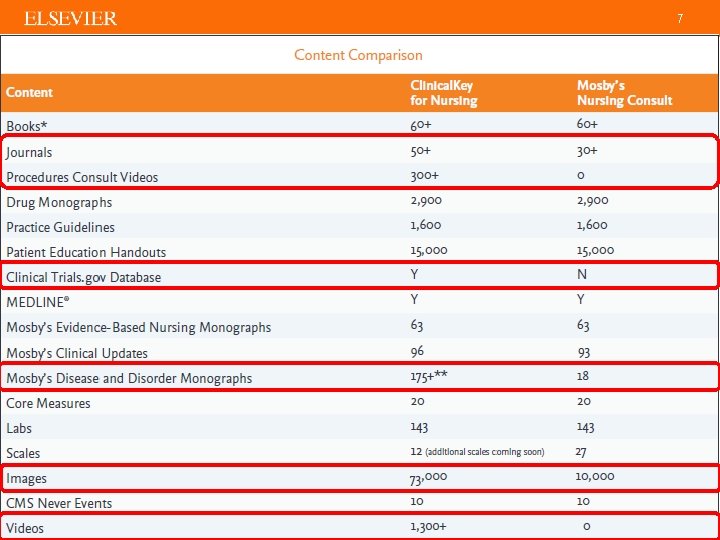This screenshot has width=720, height=540.
Task: Click Drug Monographs '2,900' under Mosby's Consult
Action: (593, 201)
